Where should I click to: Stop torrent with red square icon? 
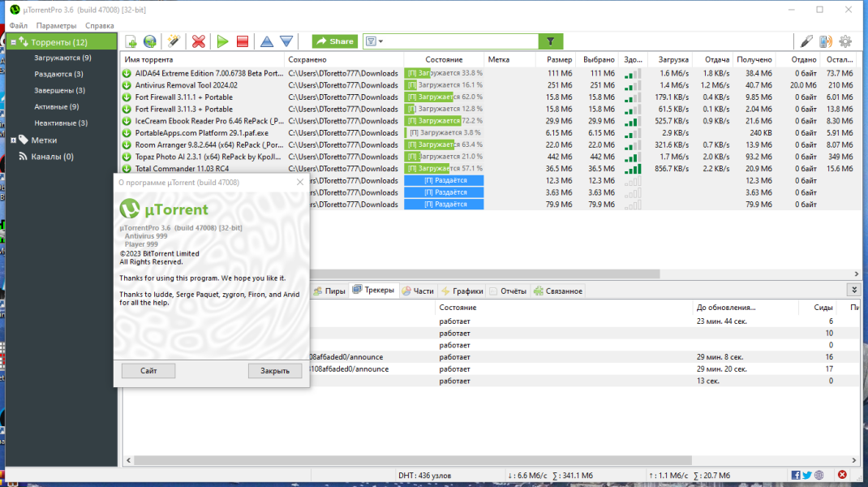(243, 41)
